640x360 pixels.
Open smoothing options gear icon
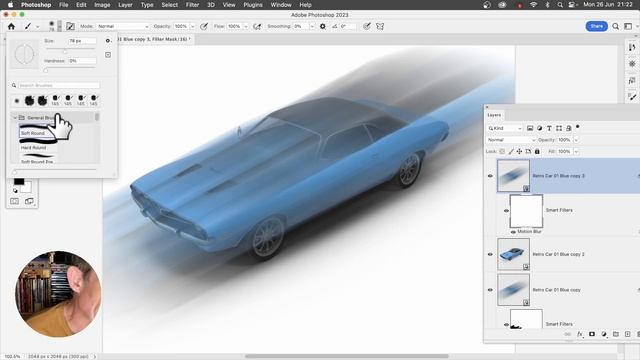322,27
